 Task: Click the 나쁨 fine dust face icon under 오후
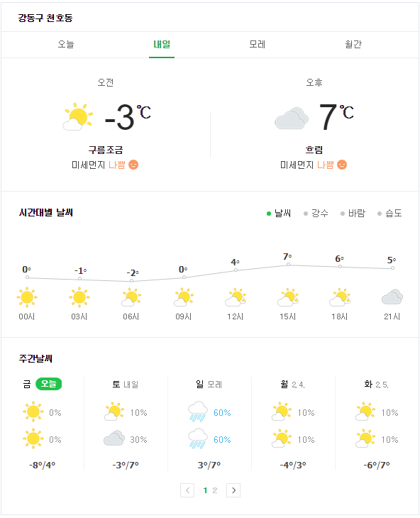click(x=342, y=165)
